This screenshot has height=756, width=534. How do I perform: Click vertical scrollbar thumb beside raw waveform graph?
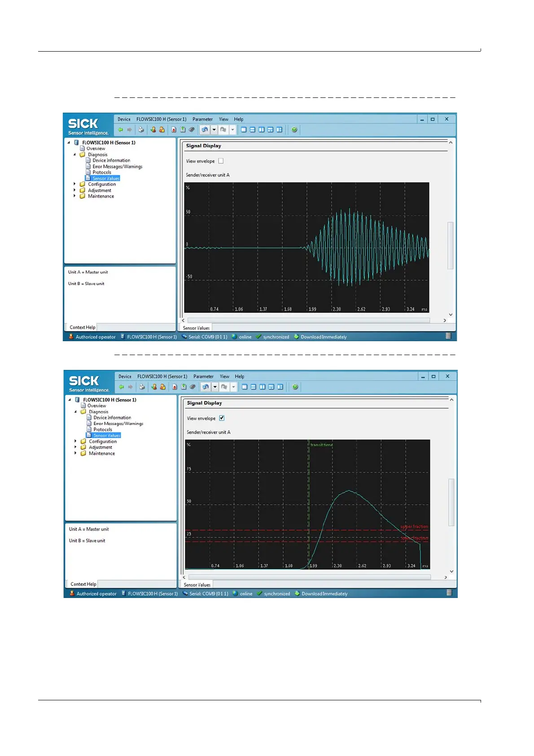tap(451, 246)
